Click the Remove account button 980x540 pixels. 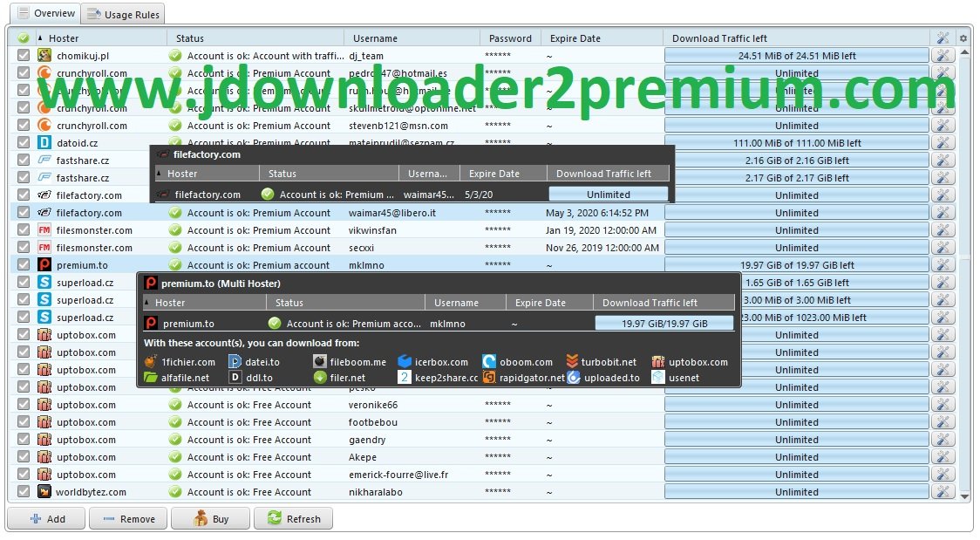tap(128, 519)
